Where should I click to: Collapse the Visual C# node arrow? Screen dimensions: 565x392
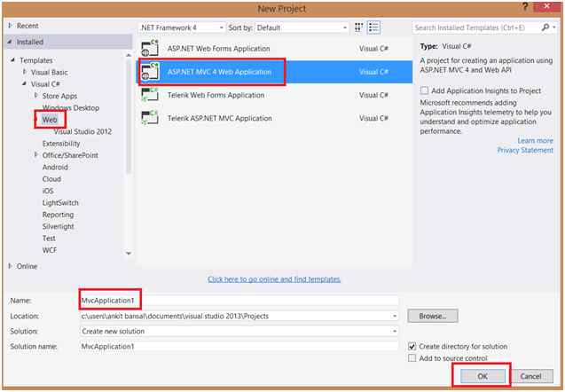tap(25, 83)
